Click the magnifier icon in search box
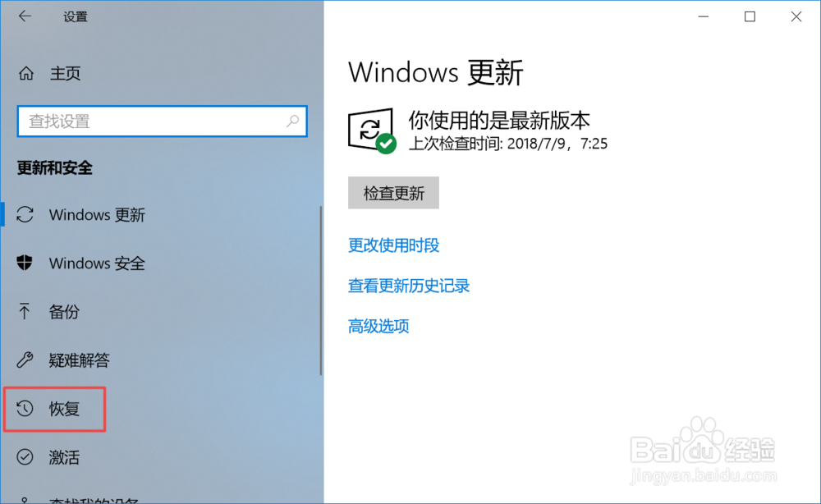The image size is (821, 504). (292, 121)
